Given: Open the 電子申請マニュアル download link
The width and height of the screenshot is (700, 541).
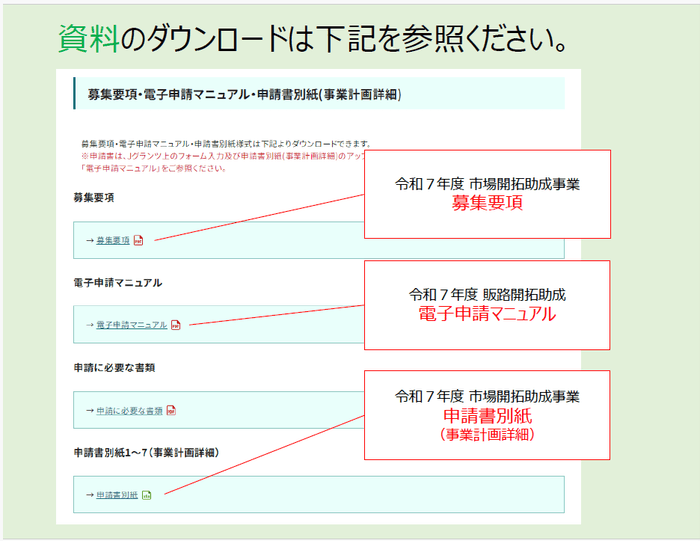Looking at the screenshot, I should 131,325.
